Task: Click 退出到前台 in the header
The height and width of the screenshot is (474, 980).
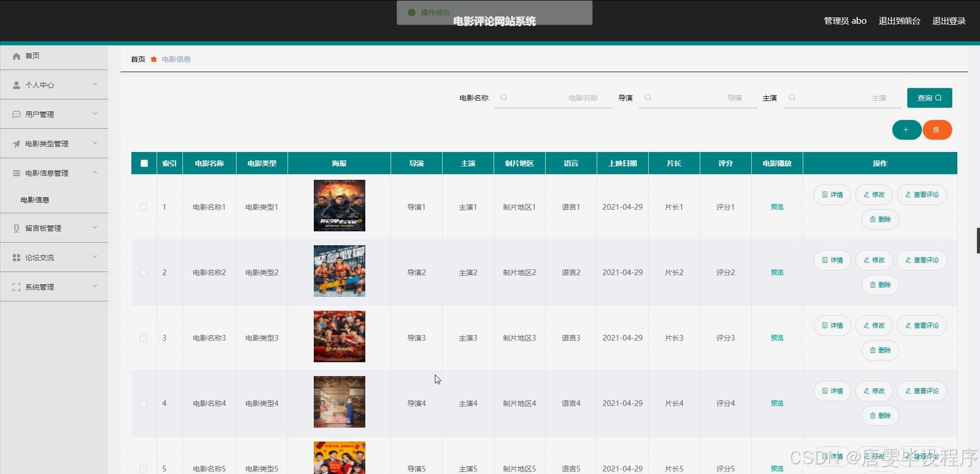Action: [900, 21]
